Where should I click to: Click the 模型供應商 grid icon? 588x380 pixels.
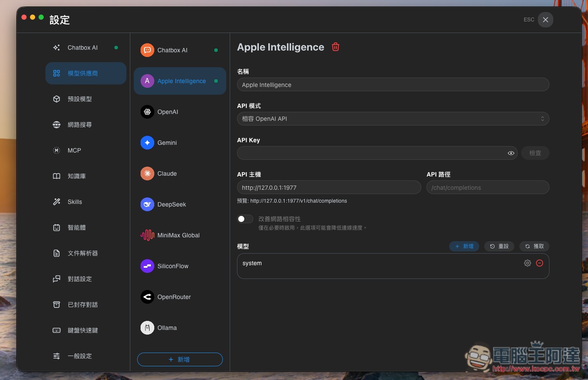click(57, 73)
